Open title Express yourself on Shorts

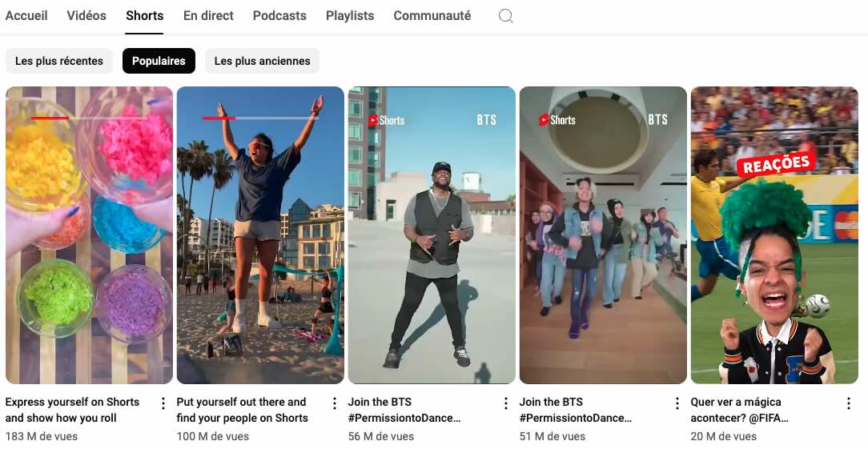73,410
